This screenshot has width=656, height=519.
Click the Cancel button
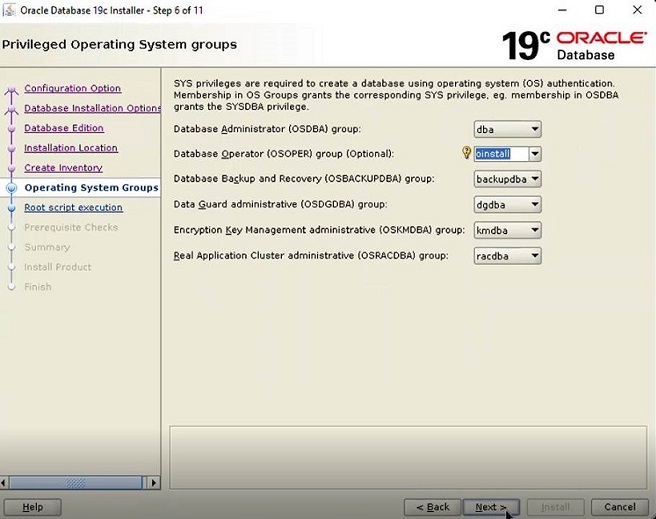click(620, 507)
